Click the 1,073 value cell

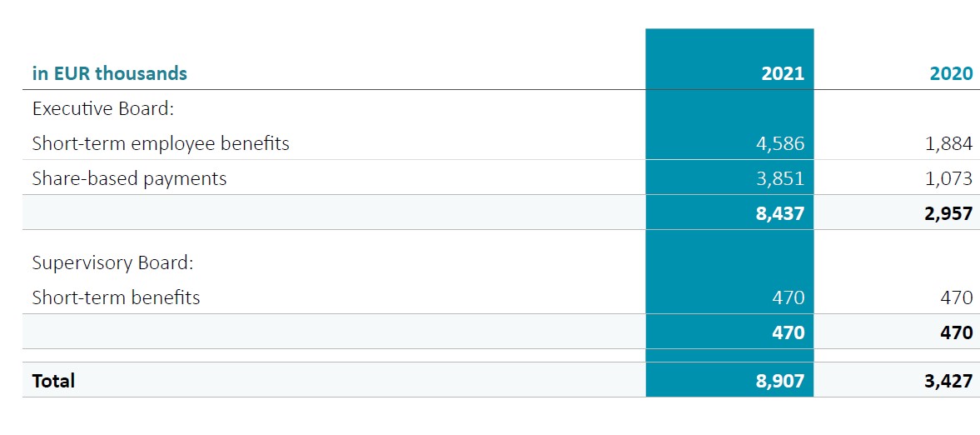coord(950,178)
